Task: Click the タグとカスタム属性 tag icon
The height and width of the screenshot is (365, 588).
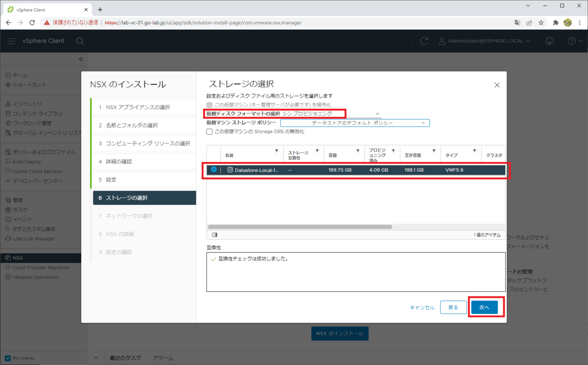Action: tap(8, 229)
